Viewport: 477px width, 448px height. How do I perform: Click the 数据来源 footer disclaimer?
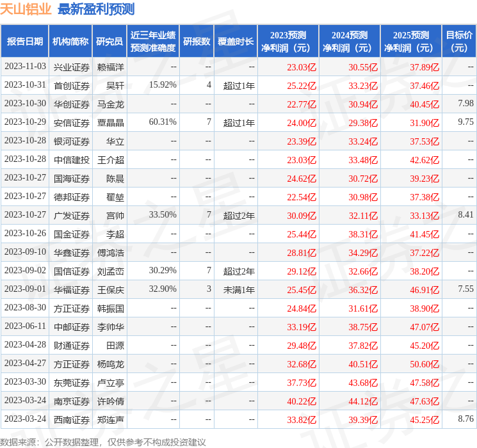pos(103,442)
